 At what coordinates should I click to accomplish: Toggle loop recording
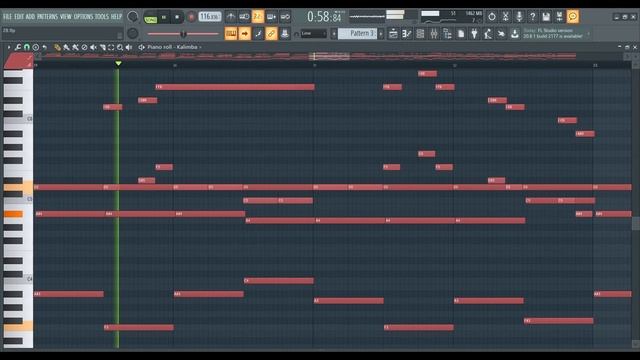point(285,17)
